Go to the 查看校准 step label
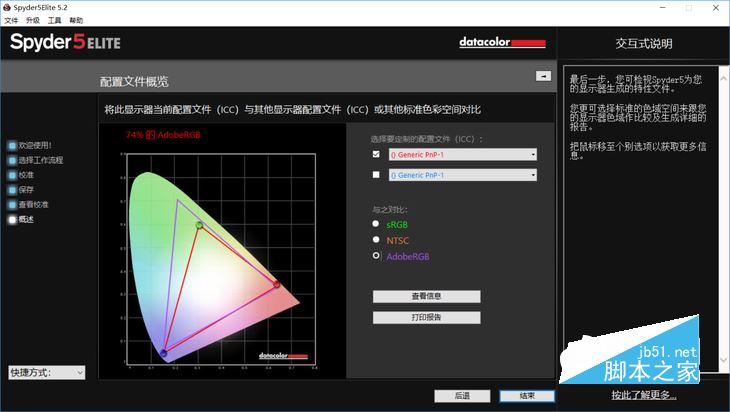The image size is (730, 412). (33, 204)
